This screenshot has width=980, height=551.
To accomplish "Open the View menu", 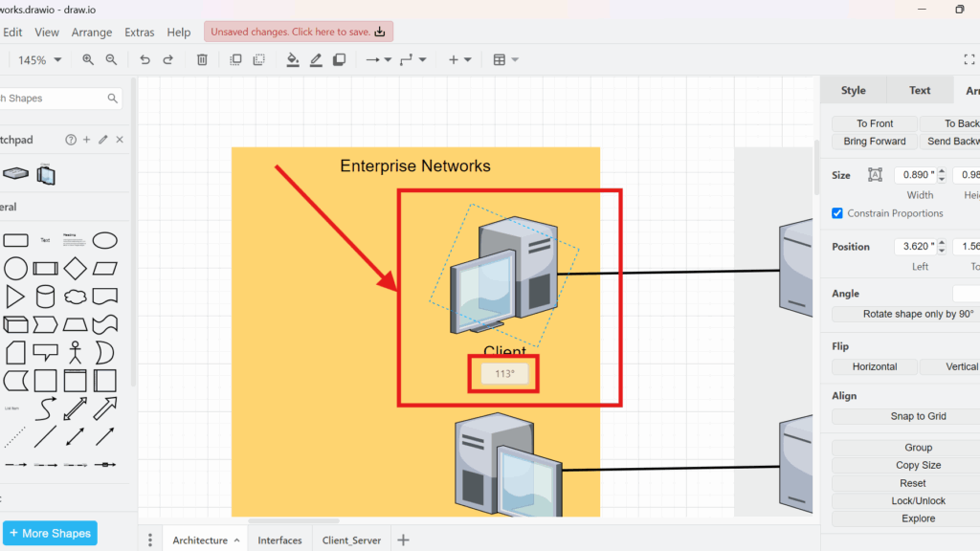I will pos(47,32).
